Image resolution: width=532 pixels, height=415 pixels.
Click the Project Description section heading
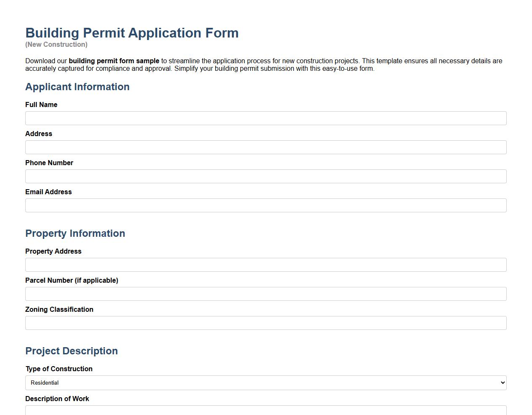(72, 351)
